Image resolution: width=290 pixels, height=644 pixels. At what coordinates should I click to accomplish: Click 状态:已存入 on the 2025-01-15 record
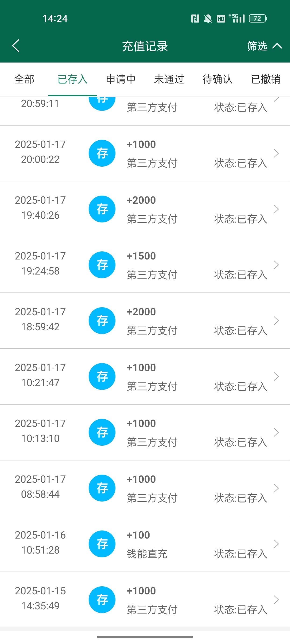pos(241,610)
